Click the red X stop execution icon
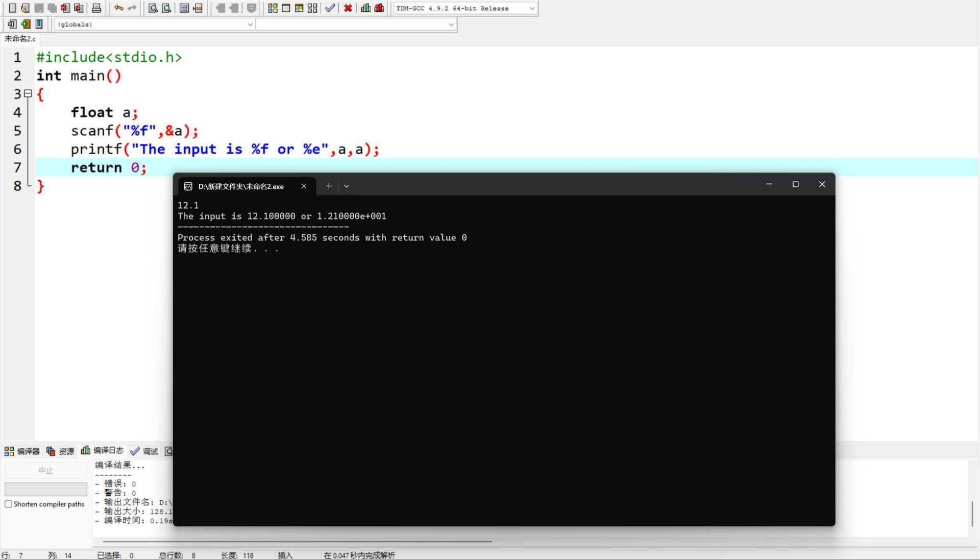The image size is (980, 560). coord(348,8)
